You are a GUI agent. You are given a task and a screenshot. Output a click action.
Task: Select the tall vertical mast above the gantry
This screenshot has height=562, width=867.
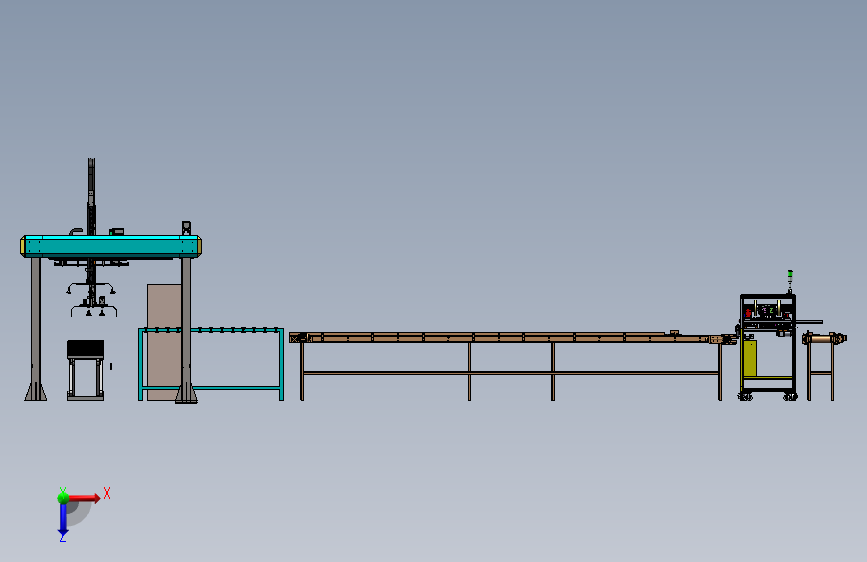91,196
